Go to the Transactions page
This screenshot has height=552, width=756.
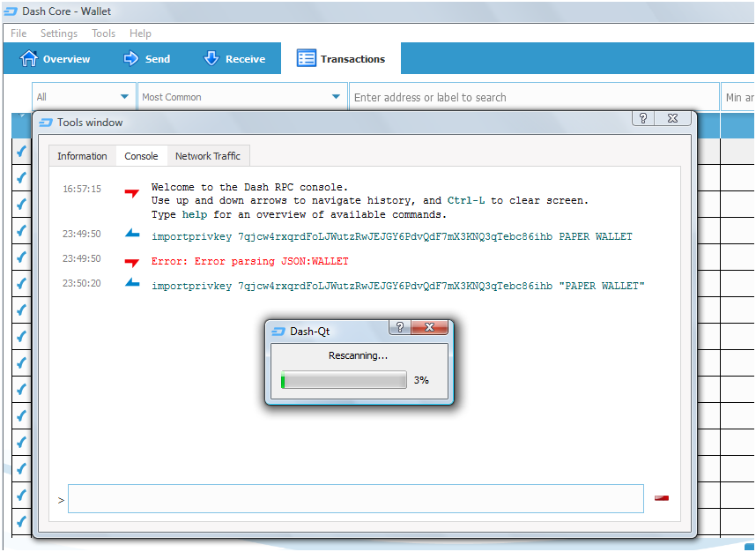click(x=341, y=58)
